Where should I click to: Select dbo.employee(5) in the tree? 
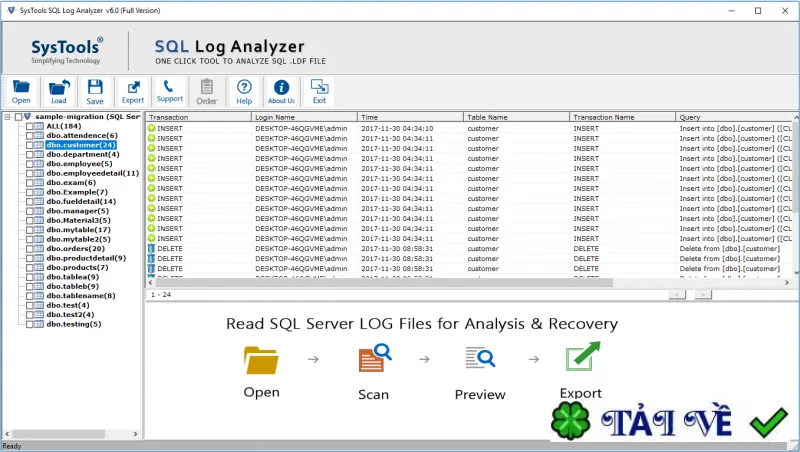79,164
